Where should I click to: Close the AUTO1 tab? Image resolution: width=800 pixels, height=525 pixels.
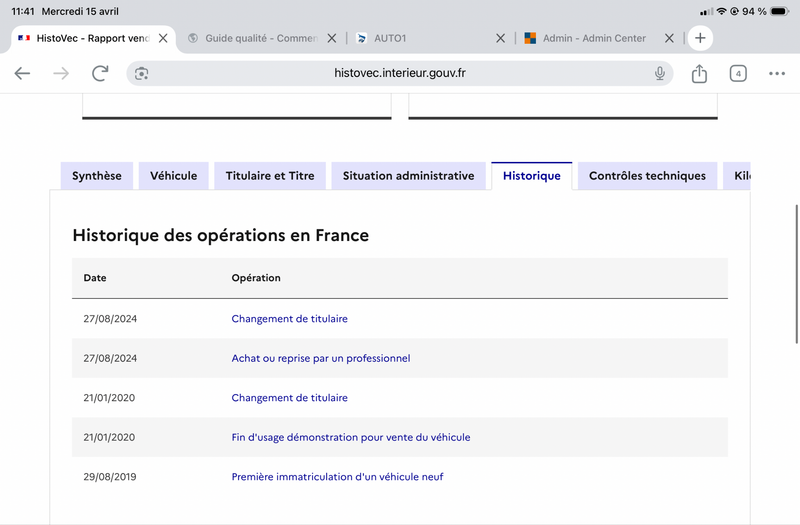click(501, 38)
